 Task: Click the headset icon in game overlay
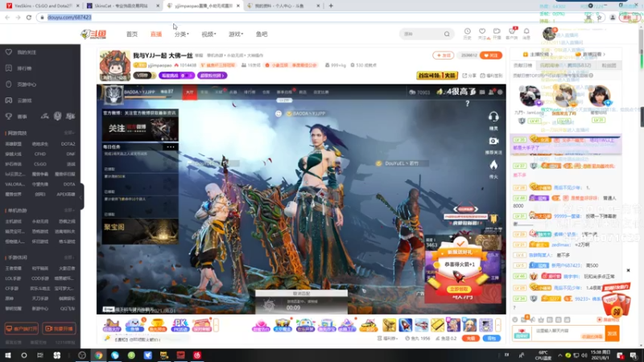pos(493,117)
